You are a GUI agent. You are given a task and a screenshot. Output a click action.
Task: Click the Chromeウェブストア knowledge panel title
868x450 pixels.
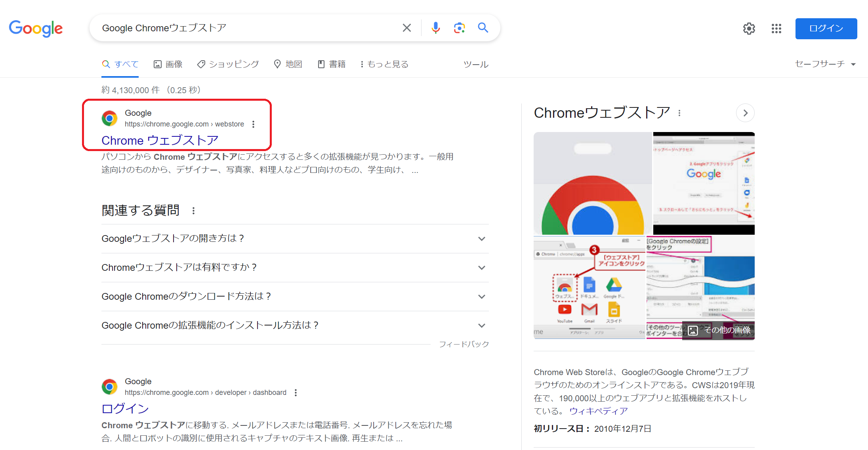click(602, 113)
